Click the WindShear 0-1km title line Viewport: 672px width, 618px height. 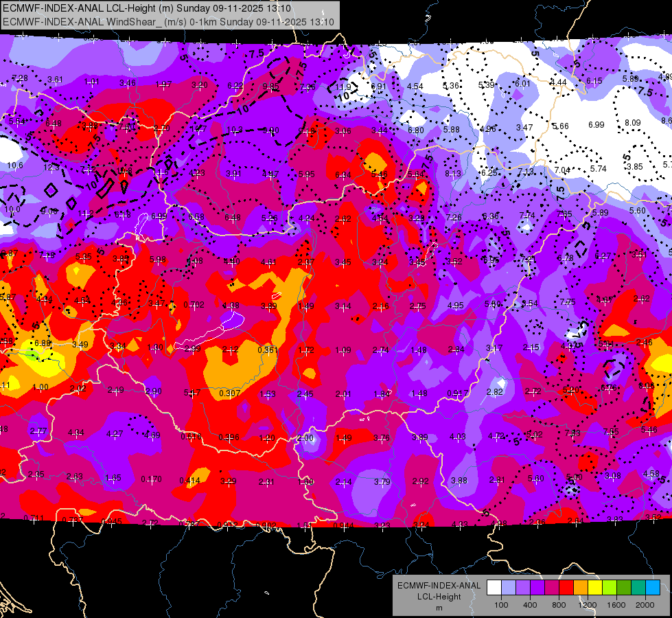(x=168, y=22)
